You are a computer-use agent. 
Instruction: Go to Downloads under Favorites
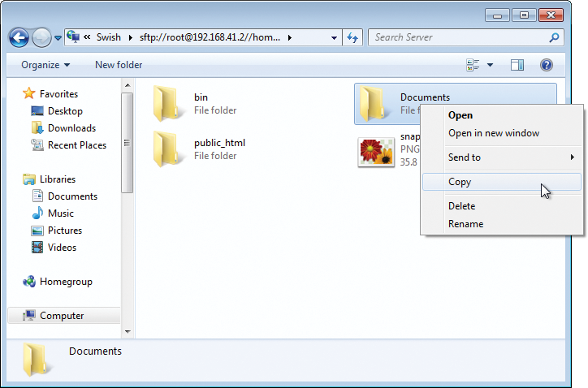[x=71, y=128]
